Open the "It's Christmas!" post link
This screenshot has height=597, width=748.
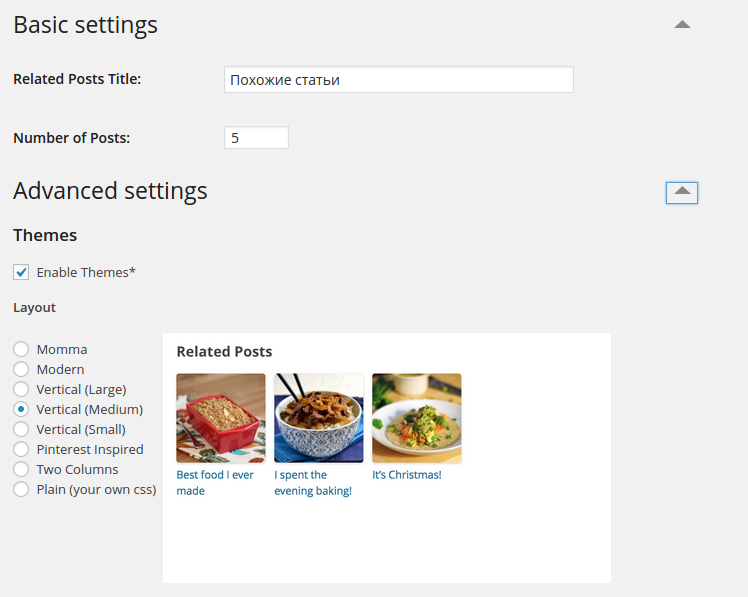point(407,475)
